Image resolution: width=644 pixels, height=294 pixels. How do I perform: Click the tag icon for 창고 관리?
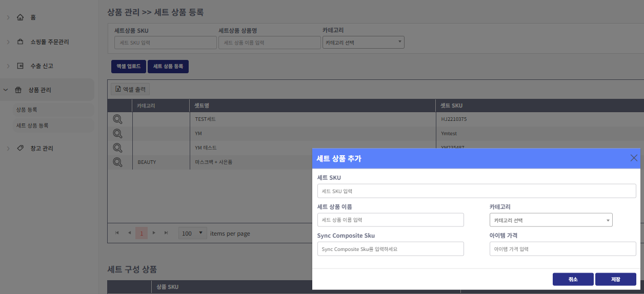point(20,148)
